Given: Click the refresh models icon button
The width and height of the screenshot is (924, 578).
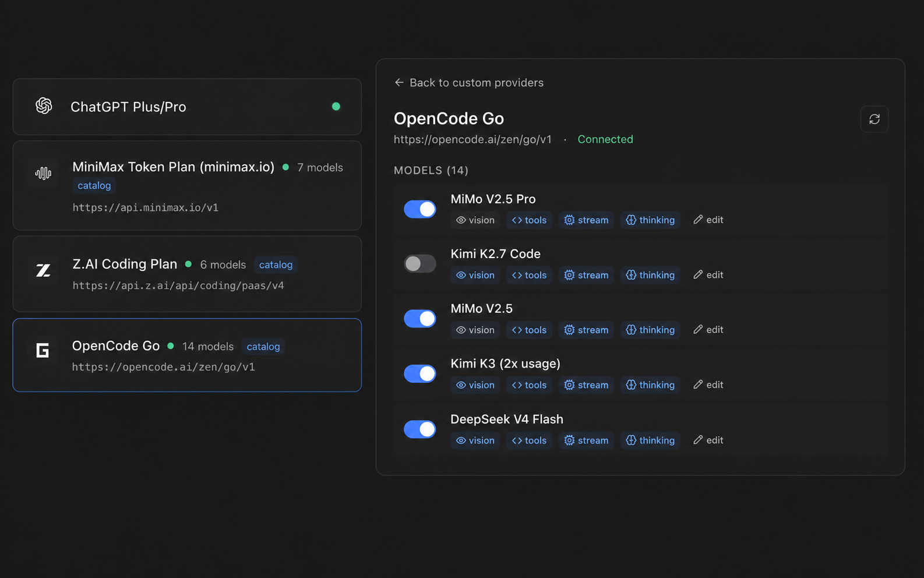Looking at the screenshot, I should (x=874, y=119).
